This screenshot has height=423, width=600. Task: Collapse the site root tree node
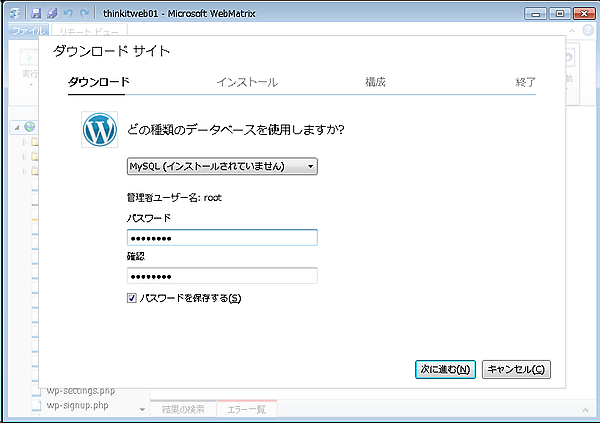tap(17, 127)
